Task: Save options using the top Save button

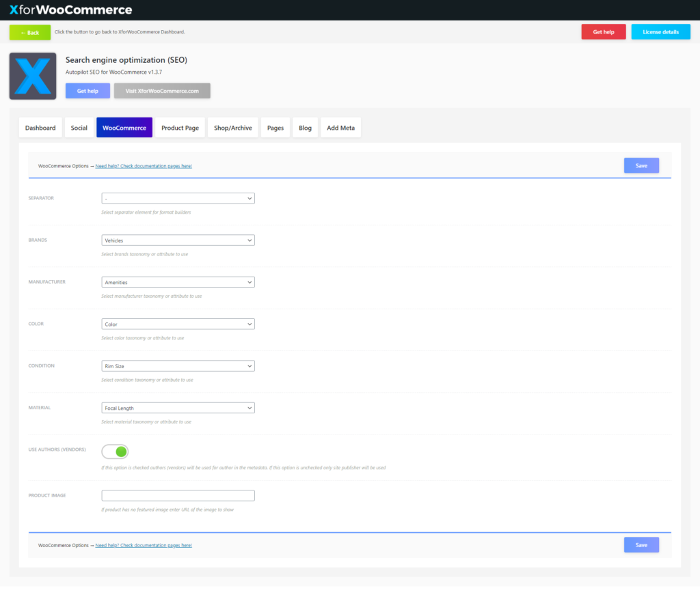Action: tap(641, 165)
